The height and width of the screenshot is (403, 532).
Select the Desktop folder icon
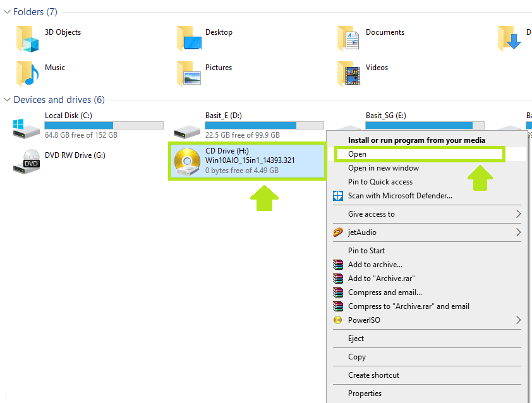tap(189, 39)
